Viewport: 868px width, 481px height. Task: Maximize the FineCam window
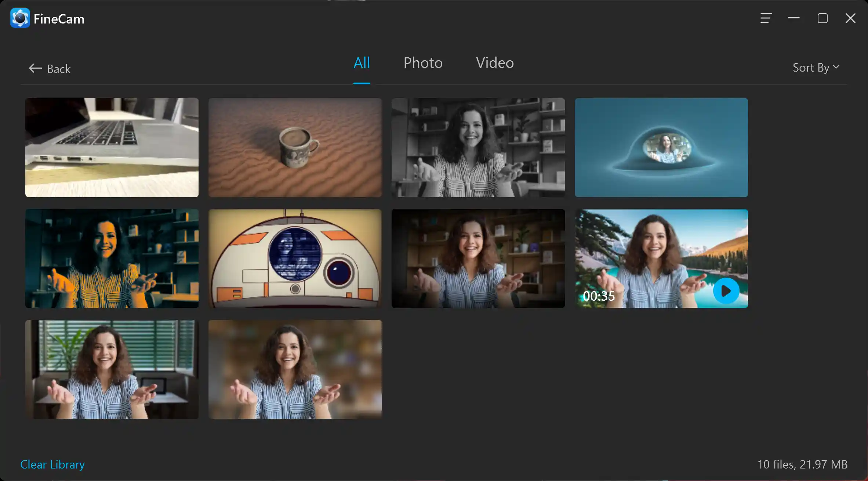click(822, 18)
